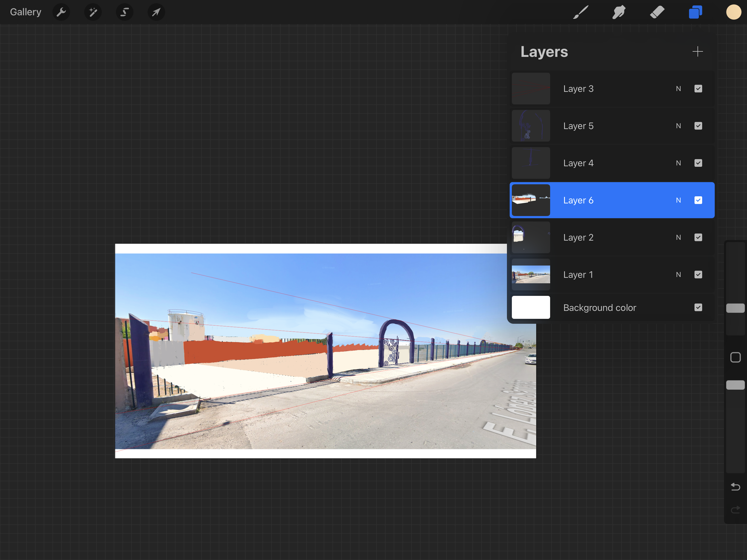Viewport: 747px width, 560px height.
Task: Select the Paint brush tool
Action: (581, 12)
